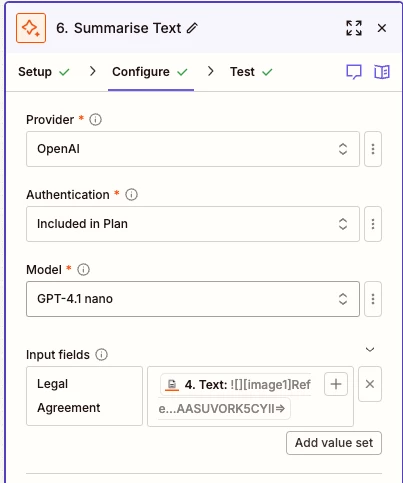Open the help docs book icon
The height and width of the screenshot is (483, 403).
[x=382, y=72]
